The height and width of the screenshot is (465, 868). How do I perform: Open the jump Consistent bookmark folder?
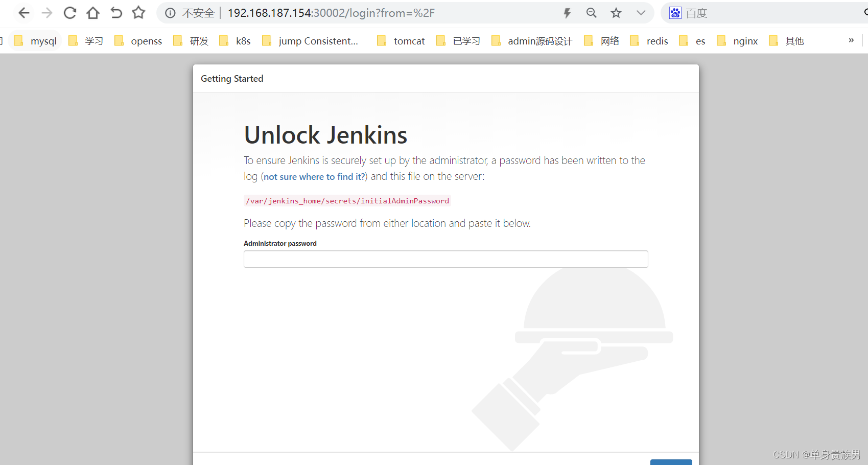(x=310, y=41)
